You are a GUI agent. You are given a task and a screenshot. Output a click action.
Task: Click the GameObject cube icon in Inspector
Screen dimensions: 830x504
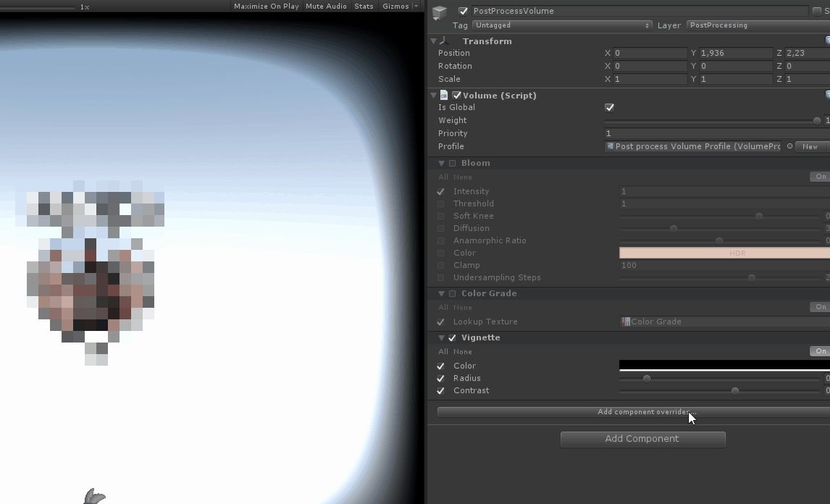point(440,14)
